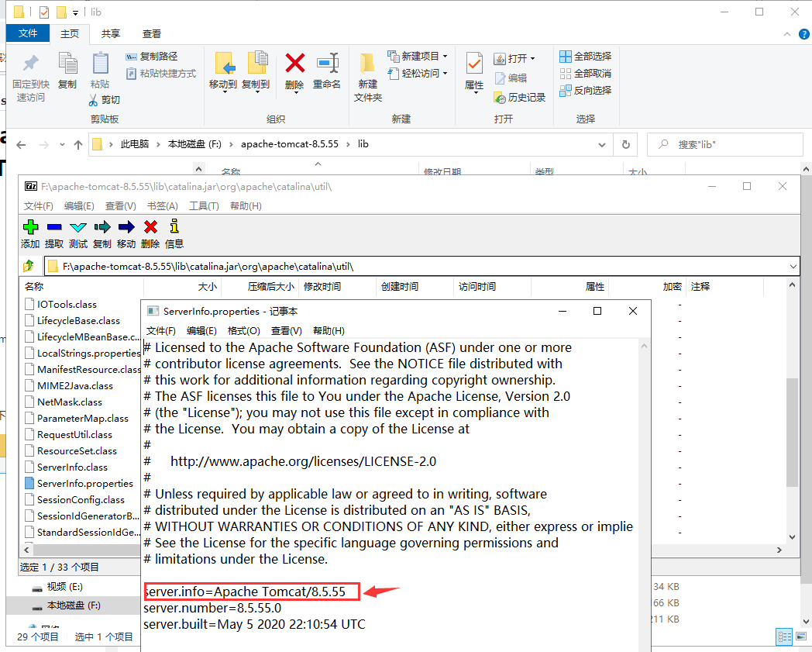The height and width of the screenshot is (652, 812).
Task: Click Explorer Back navigation arrow
Action: click(x=21, y=145)
